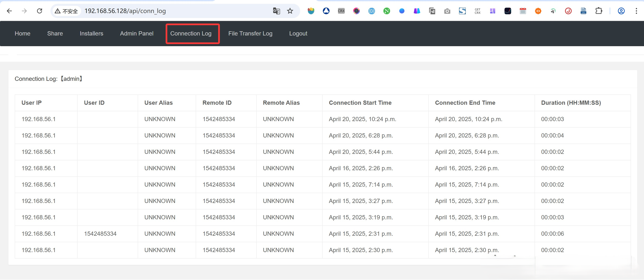
Task: Bookmark this page with star icon
Action: coord(290,11)
